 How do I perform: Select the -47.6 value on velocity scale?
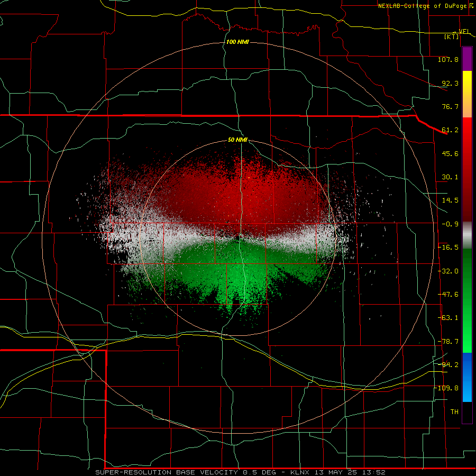[448, 295]
